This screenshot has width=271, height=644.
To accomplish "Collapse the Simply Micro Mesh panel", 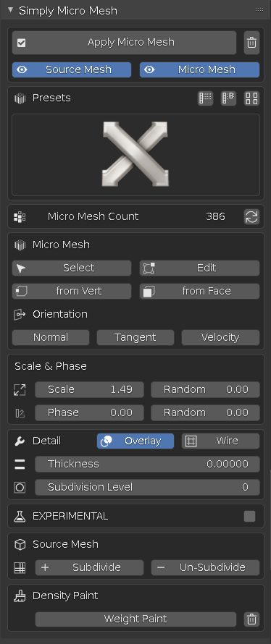I will (11, 10).
